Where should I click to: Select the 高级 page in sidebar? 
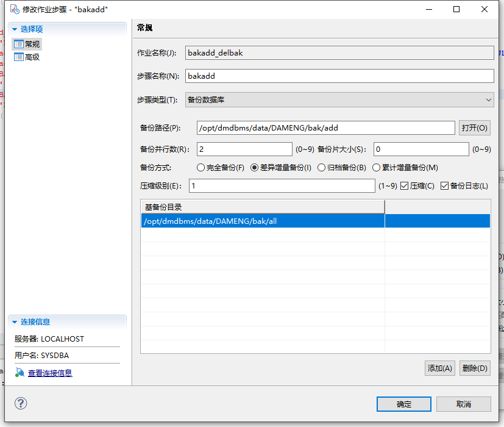pos(32,57)
